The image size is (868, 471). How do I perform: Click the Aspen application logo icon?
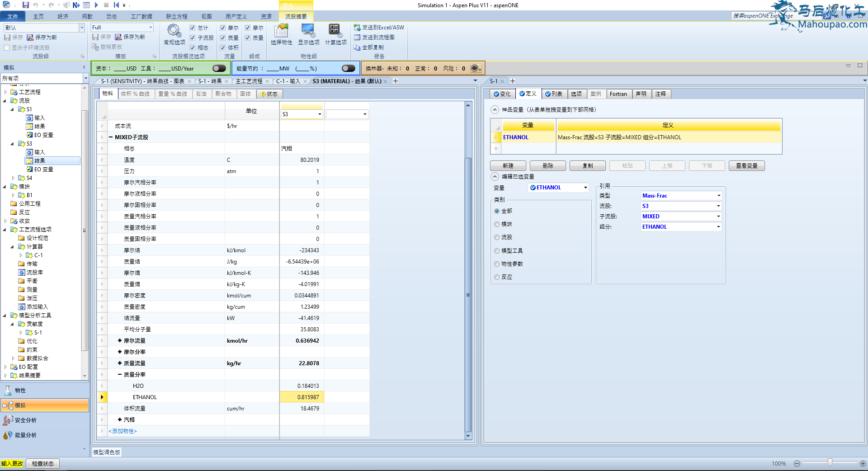coord(6,5)
